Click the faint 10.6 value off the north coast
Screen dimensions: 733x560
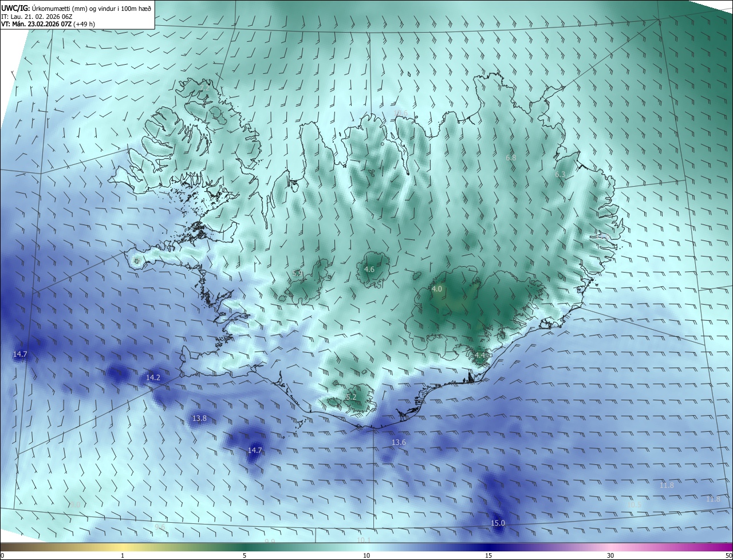click(400, 113)
